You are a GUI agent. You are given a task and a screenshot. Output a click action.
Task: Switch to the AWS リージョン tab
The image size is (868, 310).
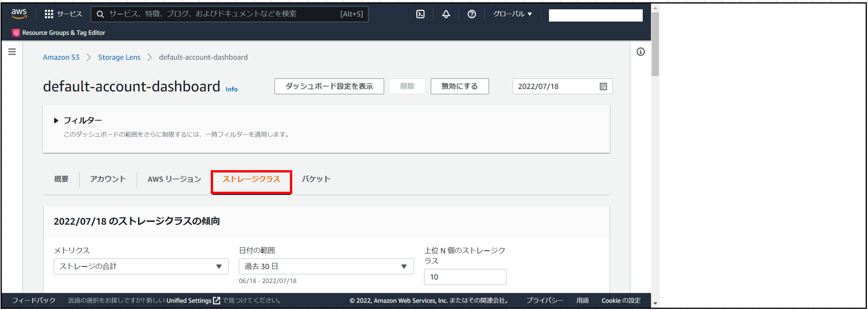(175, 179)
